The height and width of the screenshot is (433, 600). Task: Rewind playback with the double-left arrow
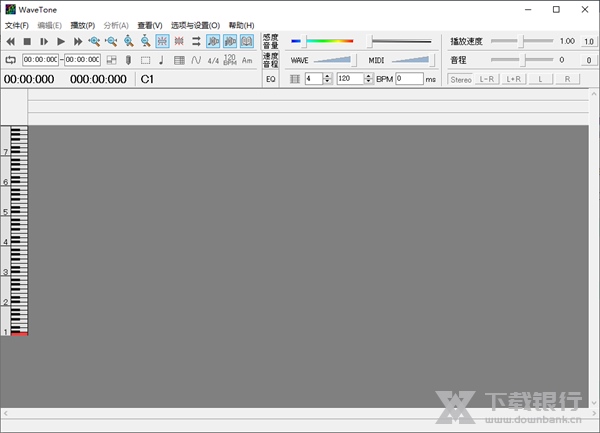click(x=10, y=41)
